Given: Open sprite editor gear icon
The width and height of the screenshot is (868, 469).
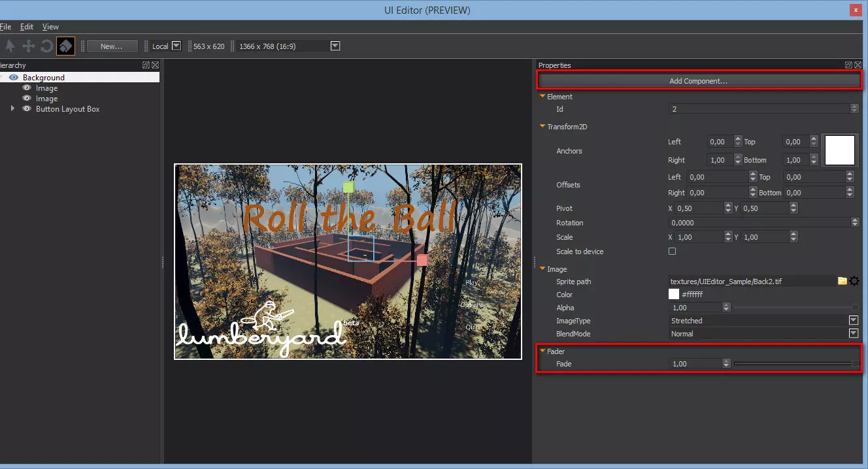Looking at the screenshot, I should click(854, 282).
